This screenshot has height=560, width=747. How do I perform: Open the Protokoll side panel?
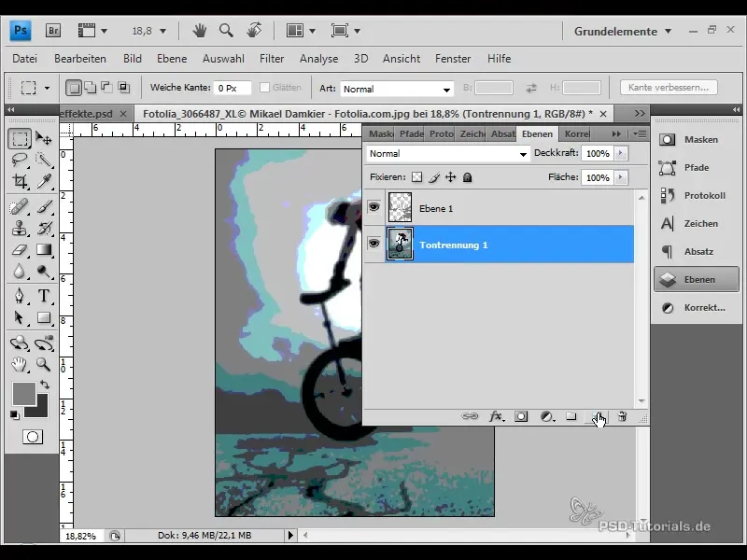point(696,196)
